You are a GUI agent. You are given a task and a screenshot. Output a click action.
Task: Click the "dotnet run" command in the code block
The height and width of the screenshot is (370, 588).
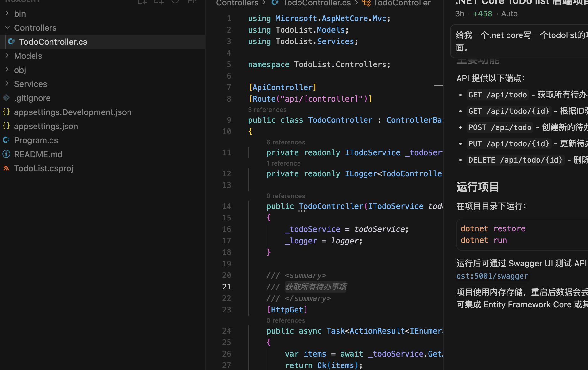pos(484,240)
